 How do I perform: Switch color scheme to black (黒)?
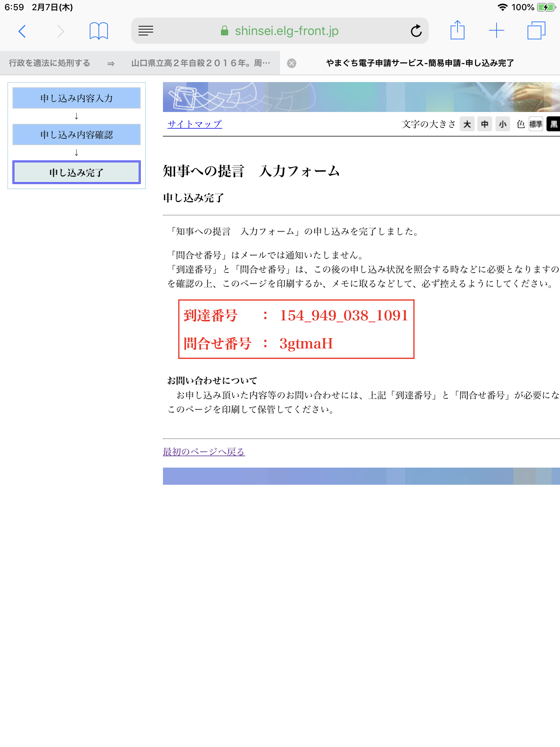pos(553,124)
